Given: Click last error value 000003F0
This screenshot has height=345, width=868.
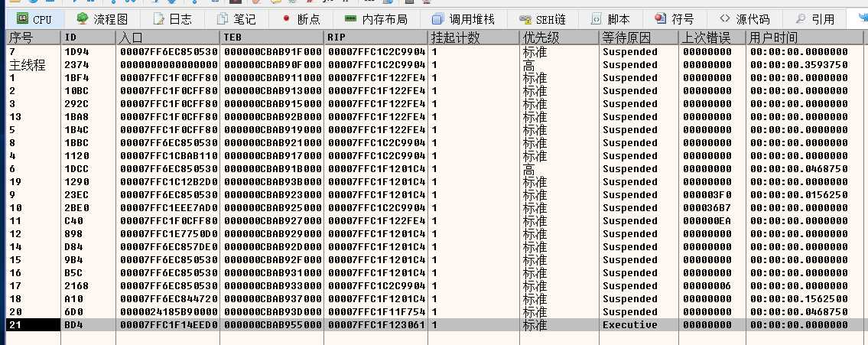Looking at the screenshot, I should point(707,195).
